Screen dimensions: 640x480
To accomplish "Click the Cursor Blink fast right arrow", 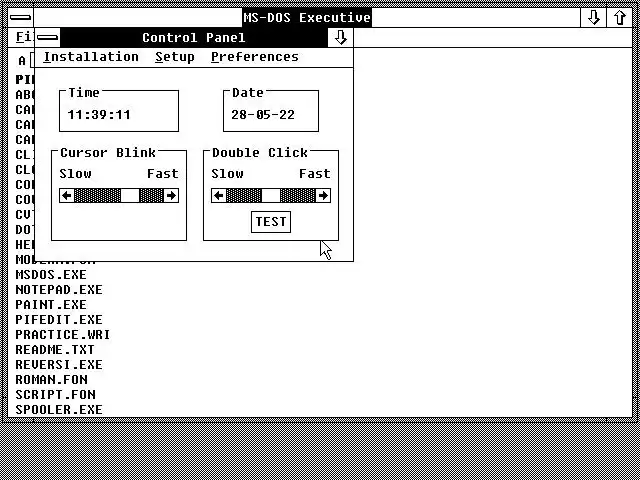I will point(171,196).
